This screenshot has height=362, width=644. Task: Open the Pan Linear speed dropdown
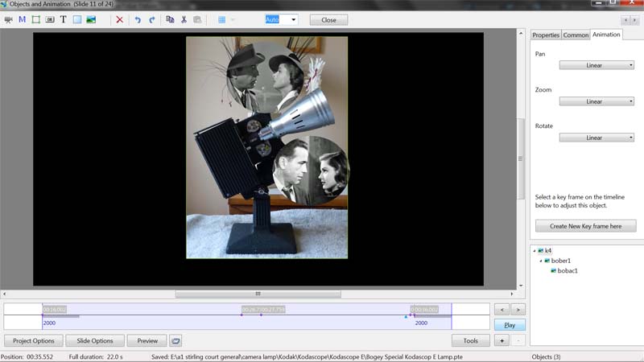coord(597,65)
